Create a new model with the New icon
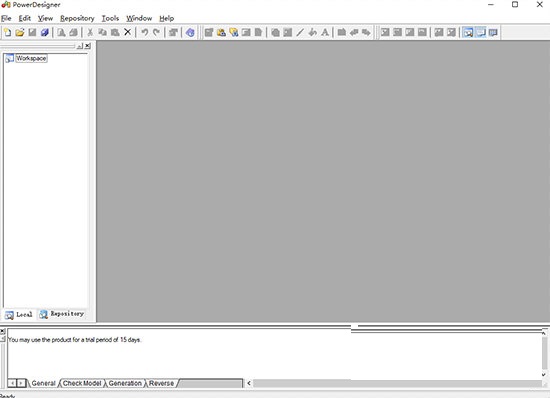Image resolution: width=550 pixels, height=398 pixels. pos(7,33)
